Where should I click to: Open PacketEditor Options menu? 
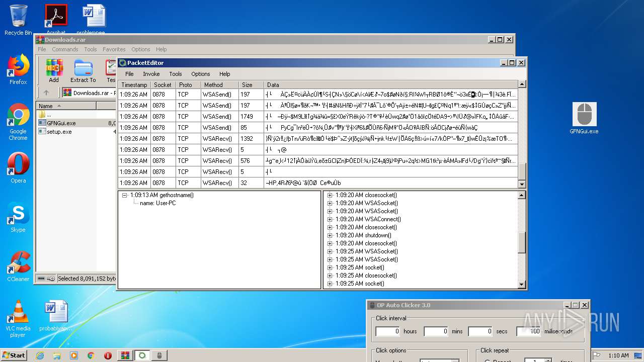click(x=200, y=74)
